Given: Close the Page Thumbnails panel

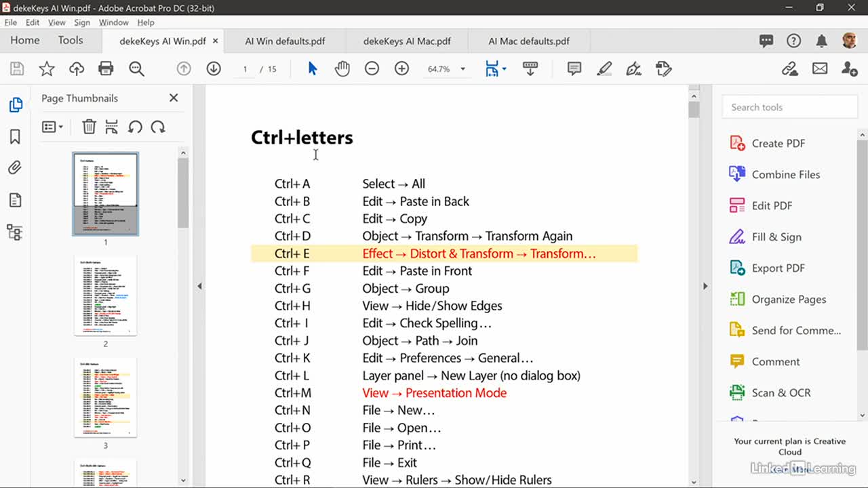Looking at the screenshot, I should (174, 98).
